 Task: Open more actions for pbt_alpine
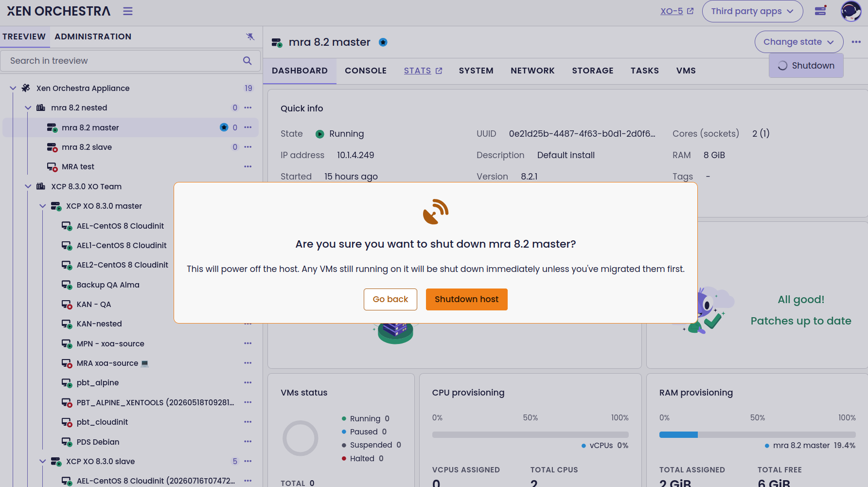[x=248, y=382]
